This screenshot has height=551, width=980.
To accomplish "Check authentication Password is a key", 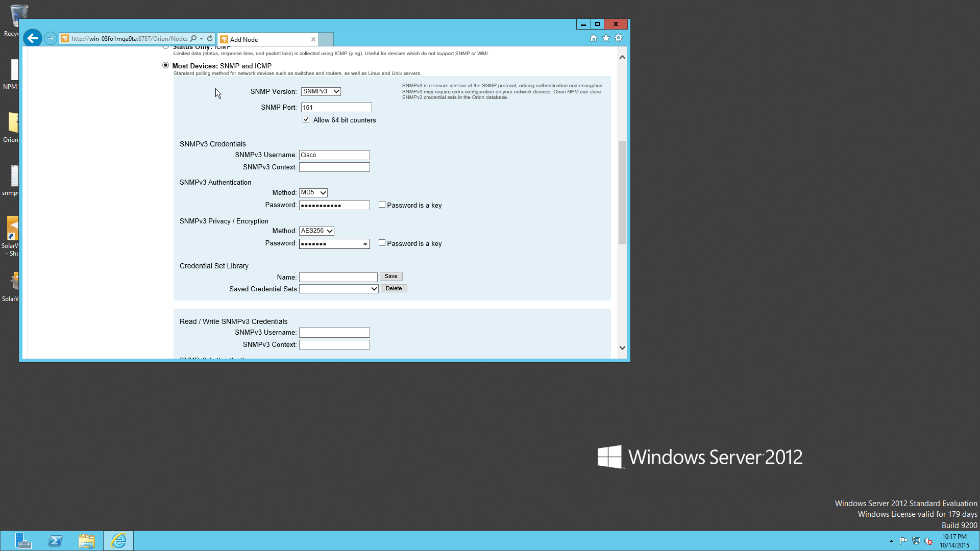I will pyautogui.click(x=382, y=205).
